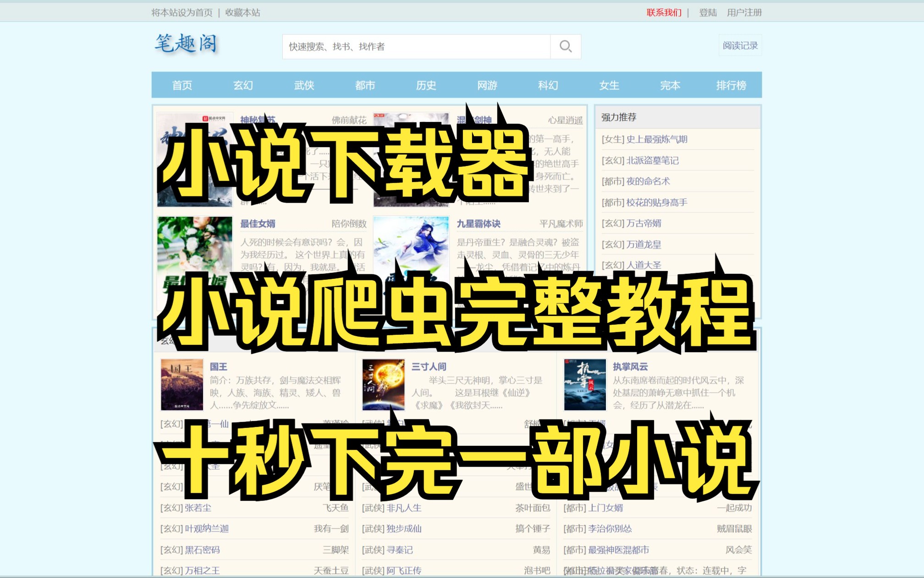The width and height of the screenshot is (924, 578).
Task: Open 用户注册 registration link
Action: click(744, 12)
